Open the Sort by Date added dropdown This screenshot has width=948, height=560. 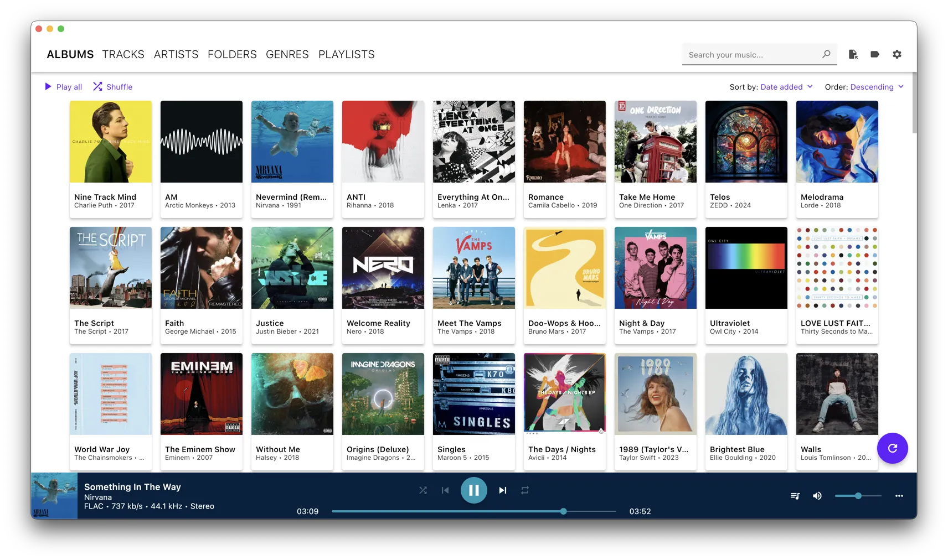[786, 87]
